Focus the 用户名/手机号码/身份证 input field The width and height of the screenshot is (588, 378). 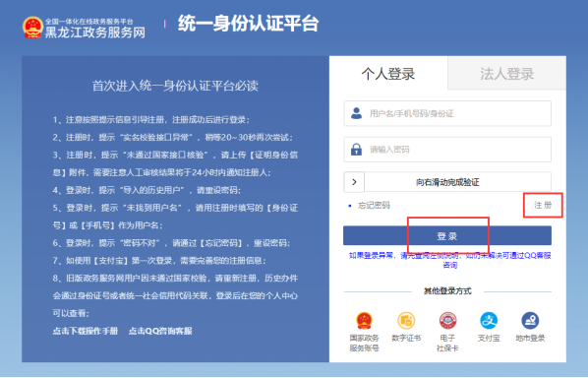[x=447, y=113]
